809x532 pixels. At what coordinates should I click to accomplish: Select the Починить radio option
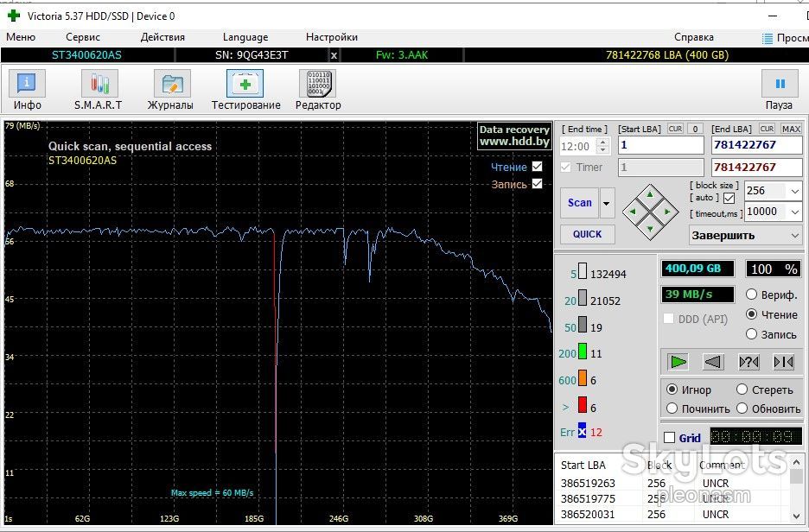[x=672, y=408]
